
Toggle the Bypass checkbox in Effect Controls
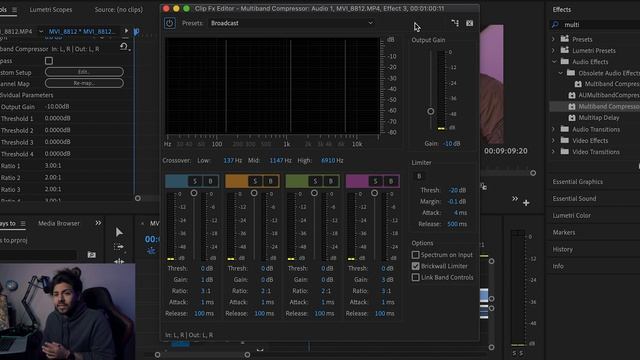[x=49, y=61]
